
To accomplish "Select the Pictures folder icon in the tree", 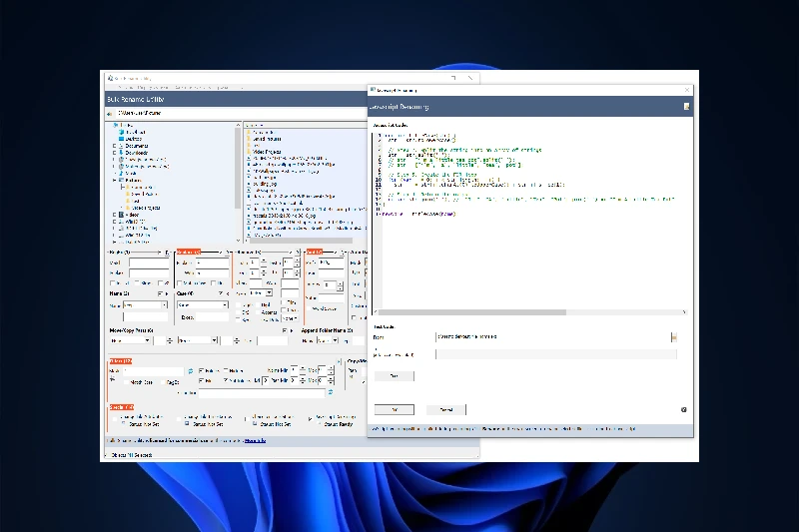I will pyautogui.click(x=121, y=181).
